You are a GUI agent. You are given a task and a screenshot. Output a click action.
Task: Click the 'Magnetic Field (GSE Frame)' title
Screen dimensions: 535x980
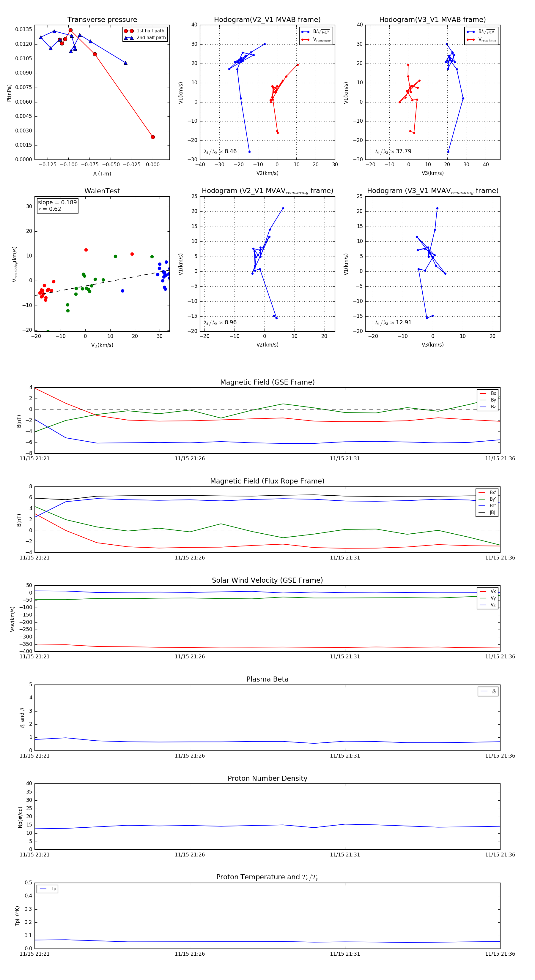tap(267, 382)
